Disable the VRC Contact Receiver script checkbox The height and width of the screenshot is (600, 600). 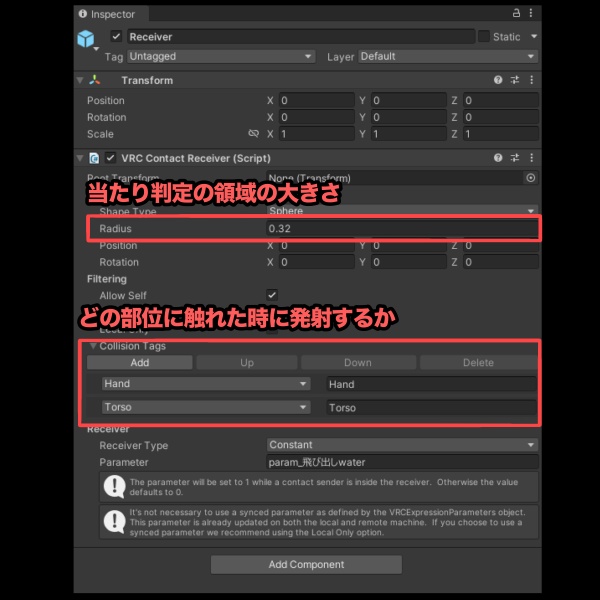[x=111, y=158]
